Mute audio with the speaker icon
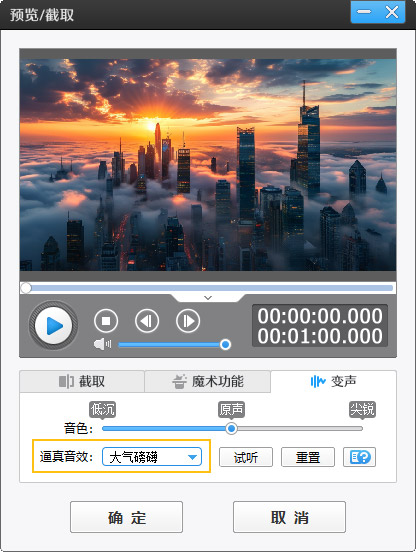 pos(102,344)
